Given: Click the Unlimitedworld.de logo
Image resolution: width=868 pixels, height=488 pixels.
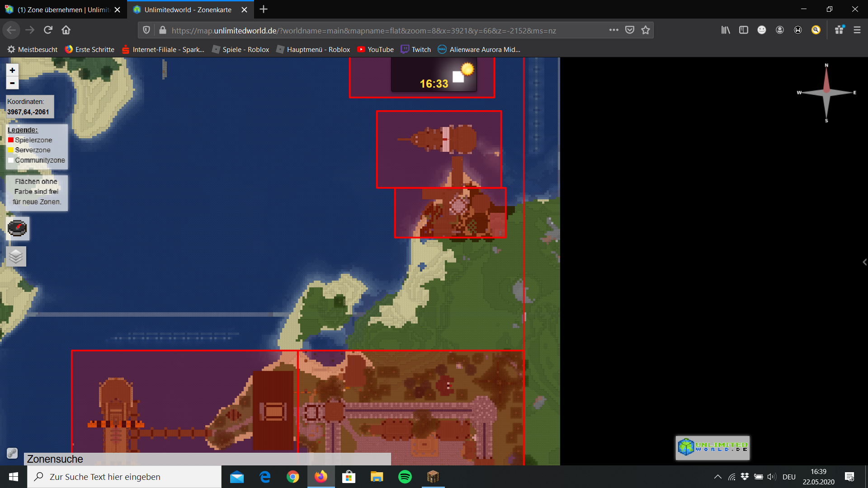Looking at the screenshot, I should point(712,447).
